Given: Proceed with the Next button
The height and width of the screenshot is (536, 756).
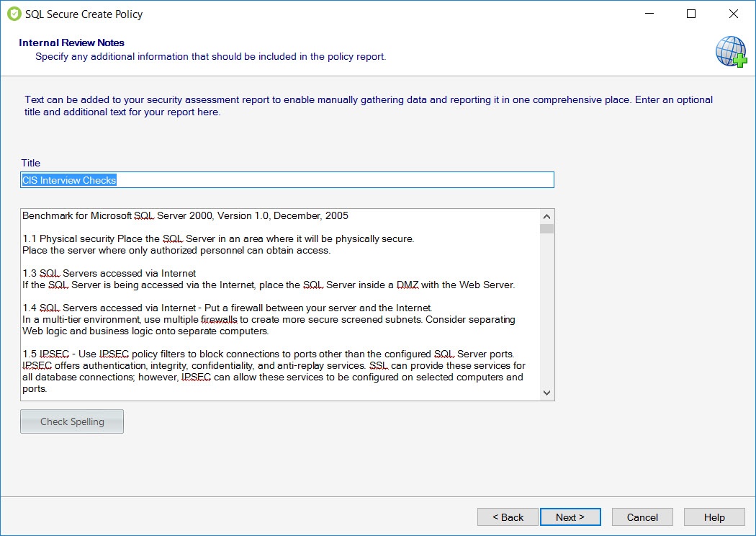Looking at the screenshot, I should coord(570,517).
